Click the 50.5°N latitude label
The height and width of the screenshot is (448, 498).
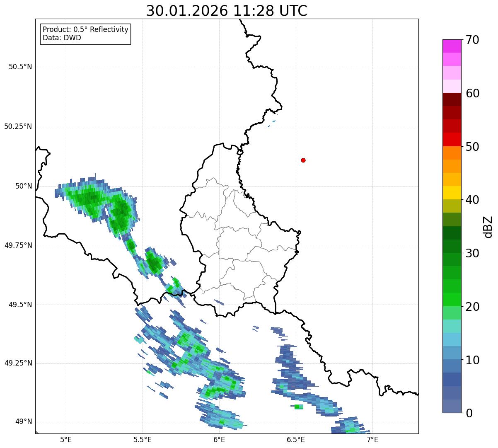pos(20,67)
